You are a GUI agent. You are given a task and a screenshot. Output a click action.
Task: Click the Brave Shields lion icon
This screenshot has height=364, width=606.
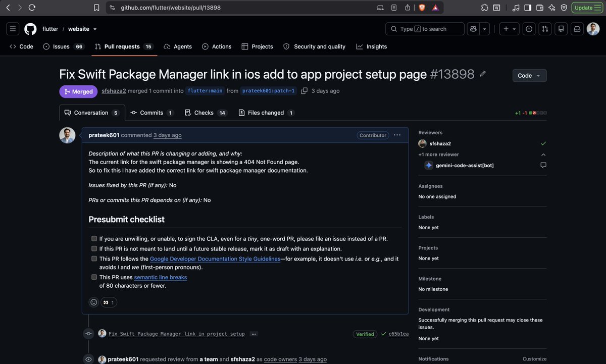tap(422, 8)
